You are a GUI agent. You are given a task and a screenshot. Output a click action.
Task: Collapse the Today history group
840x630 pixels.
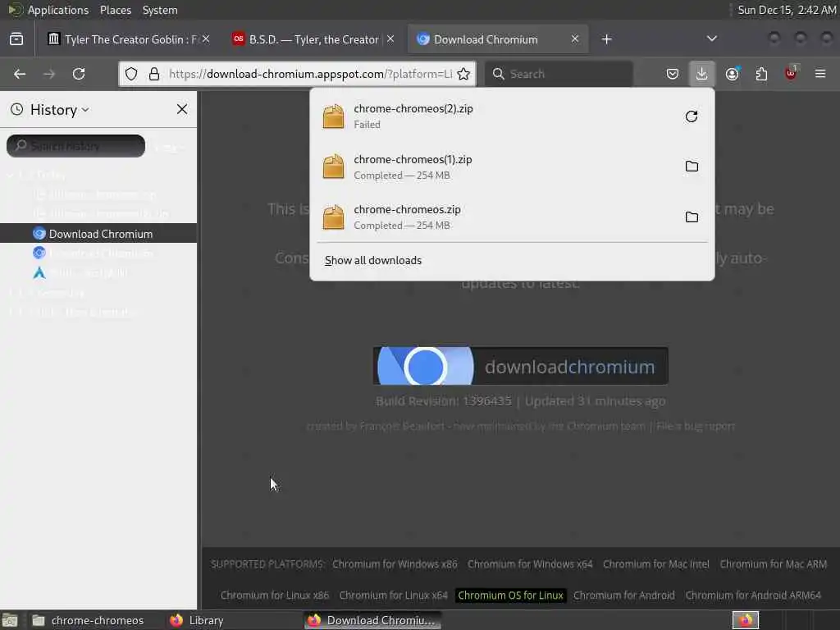11,176
